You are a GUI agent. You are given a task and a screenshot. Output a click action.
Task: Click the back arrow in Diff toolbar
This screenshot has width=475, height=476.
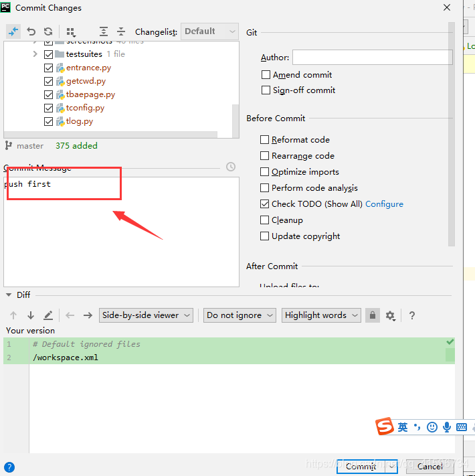point(70,315)
